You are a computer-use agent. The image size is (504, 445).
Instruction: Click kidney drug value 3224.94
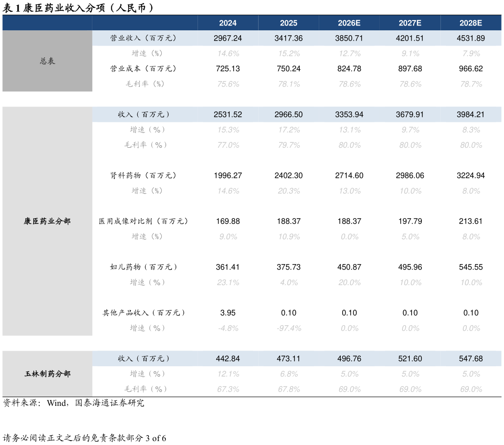(471, 176)
